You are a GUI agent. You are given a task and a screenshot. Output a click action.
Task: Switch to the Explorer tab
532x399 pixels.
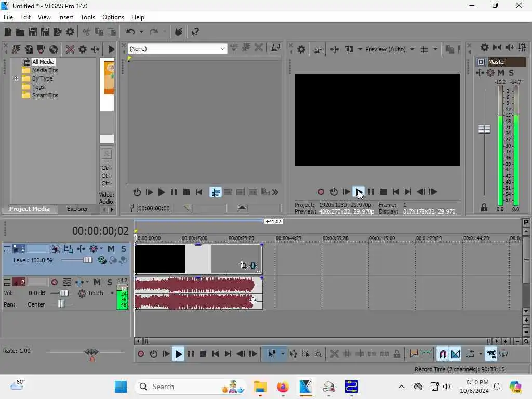point(77,209)
